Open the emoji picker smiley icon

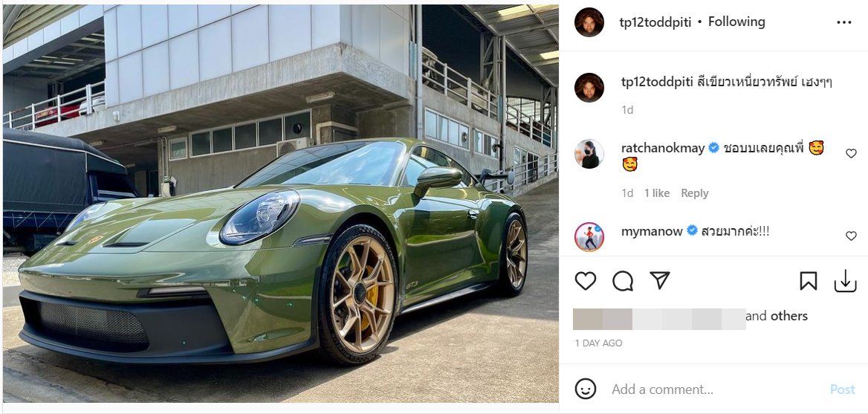pyautogui.click(x=586, y=389)
